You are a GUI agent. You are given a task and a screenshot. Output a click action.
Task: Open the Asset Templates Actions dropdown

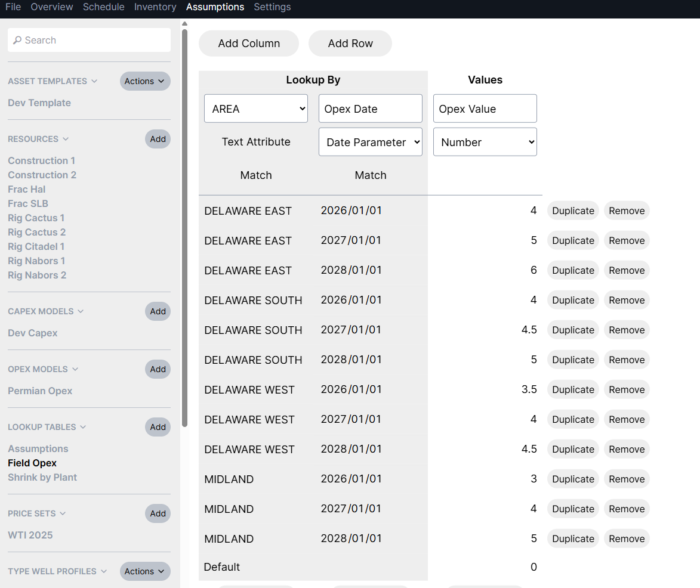[x=145, y=81]
